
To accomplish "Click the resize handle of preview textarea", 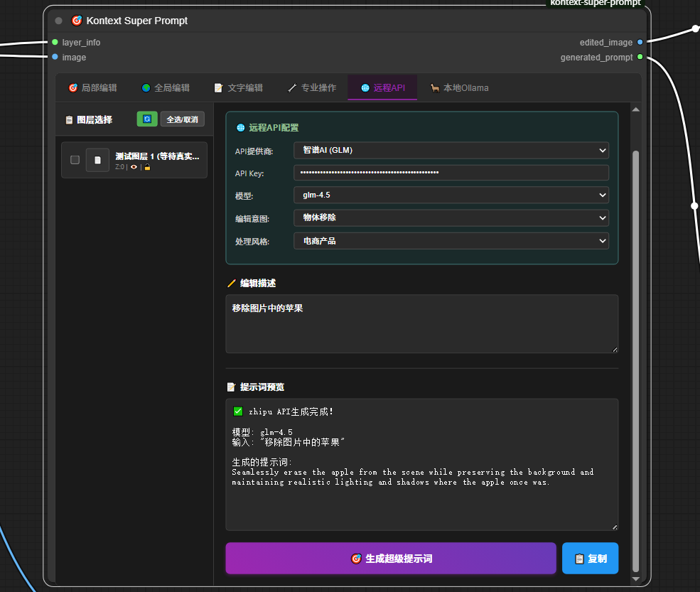I will pyautogui.click(x=615, y=527).
